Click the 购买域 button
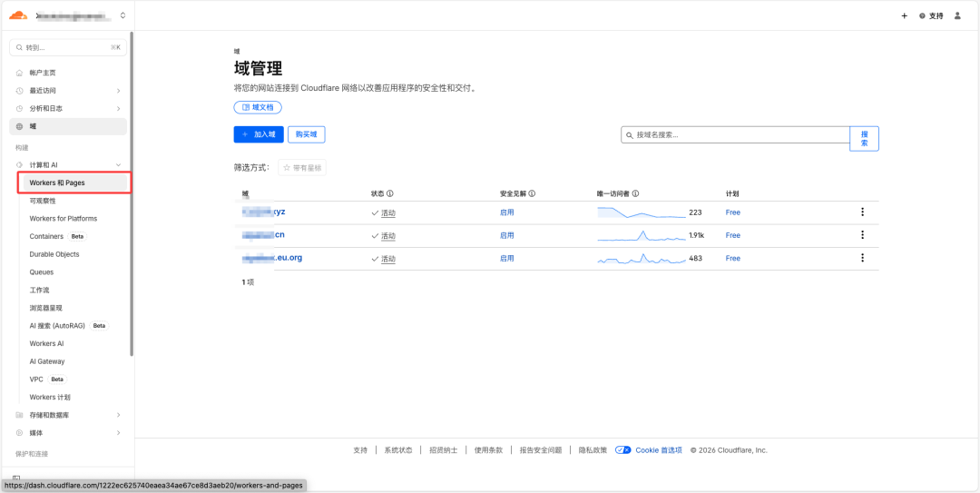Screen dimensions: 980x493 click(x=307, y=133)
